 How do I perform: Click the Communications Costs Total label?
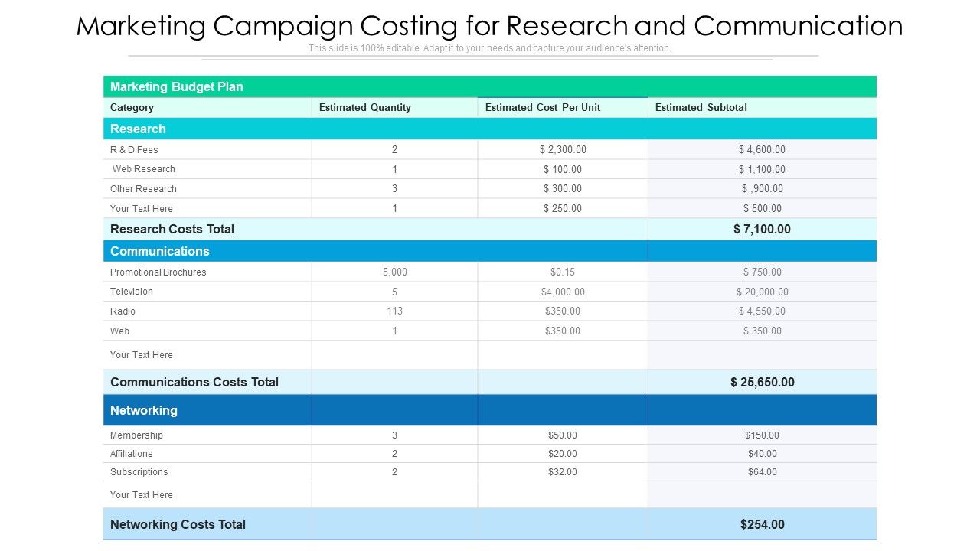coord(194,382)
